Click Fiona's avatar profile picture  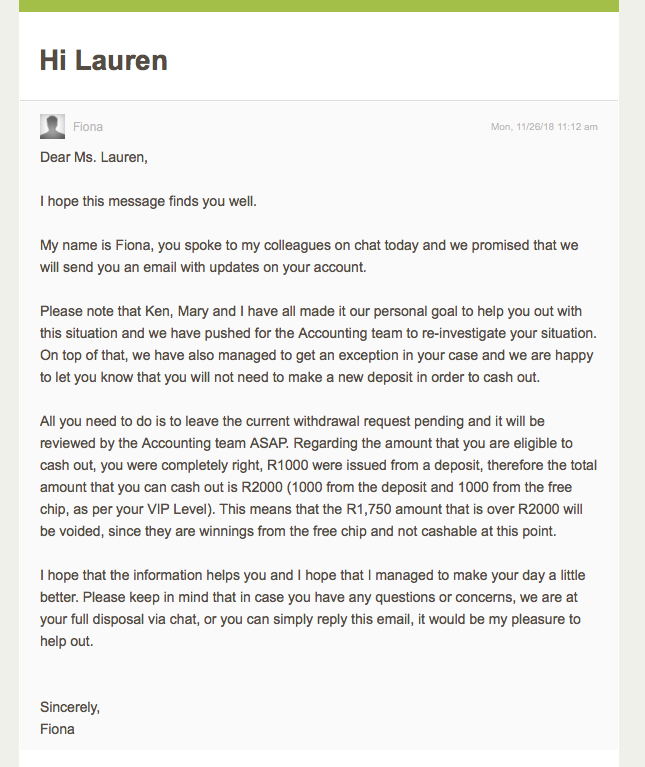pyautogui.click(x=52, y=127)
